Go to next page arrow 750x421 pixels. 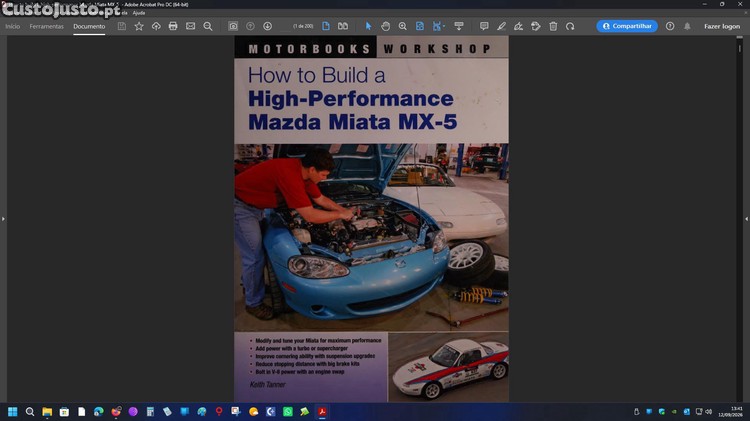point(267,26)
